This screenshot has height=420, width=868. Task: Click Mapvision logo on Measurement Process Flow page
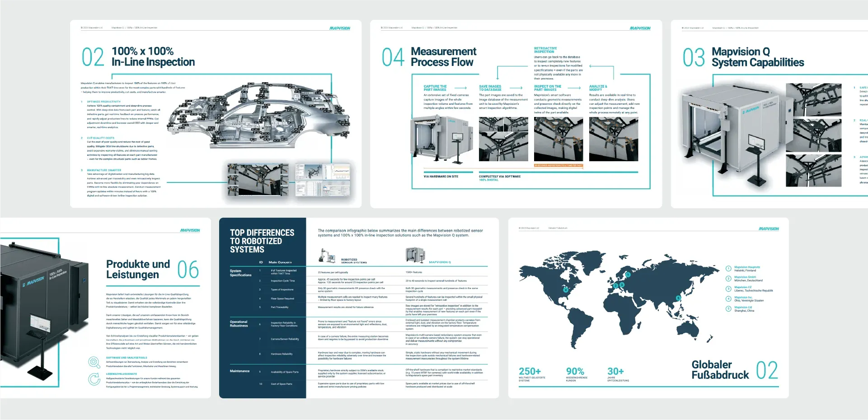pos(640,28)
